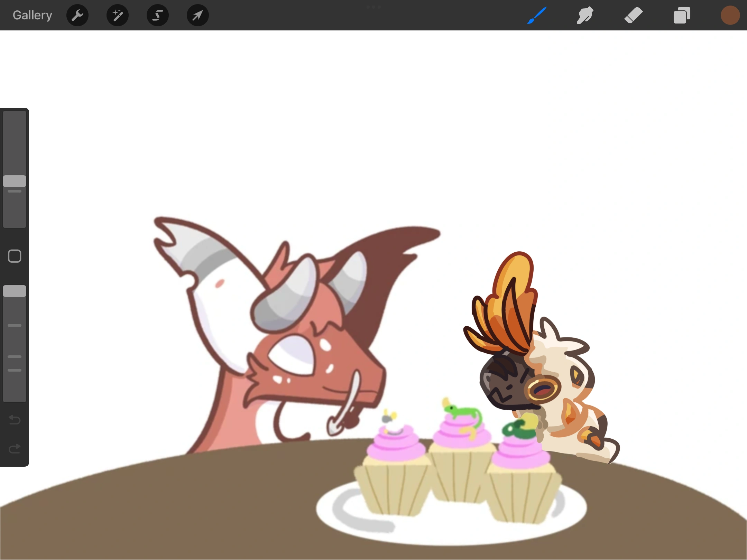Click the brush opacity slider handle
Image resolution: width=747 pixels, height=560 pixels.
coord(15,291)
